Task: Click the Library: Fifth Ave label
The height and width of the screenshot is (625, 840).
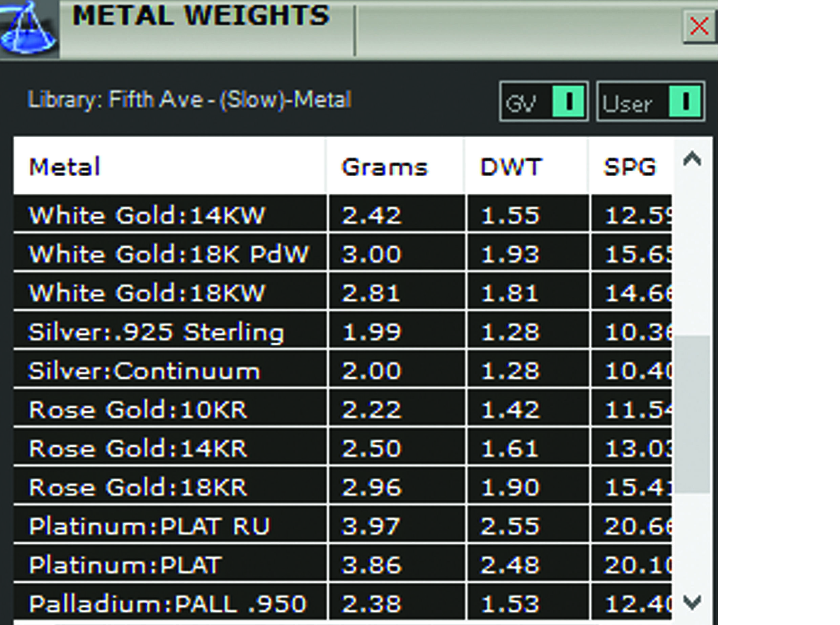Action: click(190, 100)
